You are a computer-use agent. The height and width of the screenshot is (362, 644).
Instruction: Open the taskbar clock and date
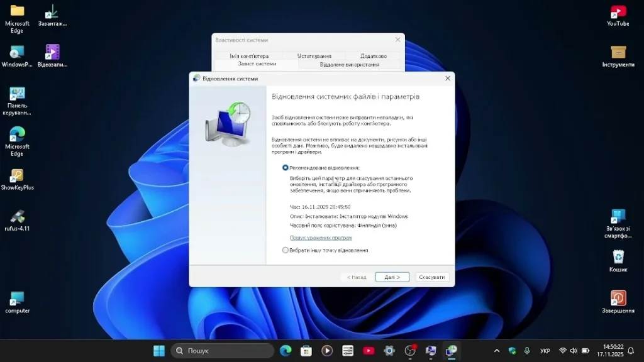[610, 351]
